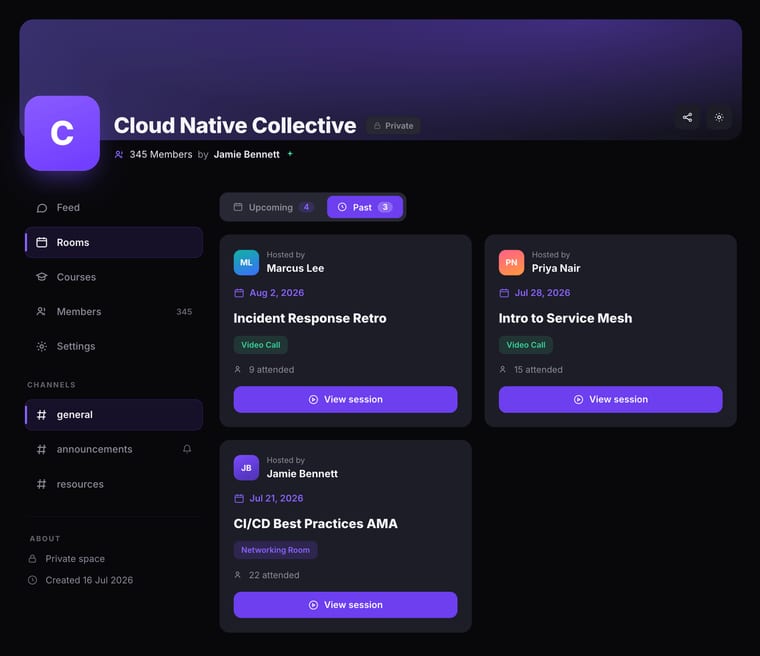Viewport: 760px width, 656px height.
Task: Click the hash icon of the general channel
Action: click(42, 415)
